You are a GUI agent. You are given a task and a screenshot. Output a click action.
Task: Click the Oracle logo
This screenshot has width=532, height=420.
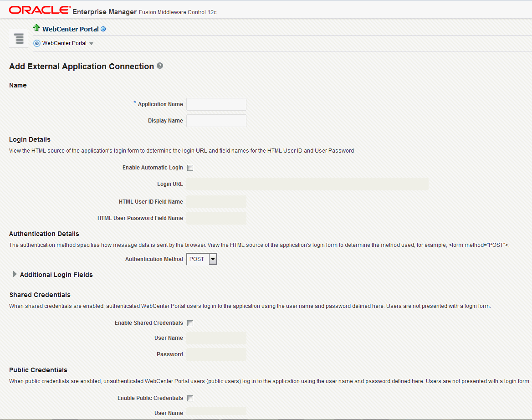click(x=40, y=10)
